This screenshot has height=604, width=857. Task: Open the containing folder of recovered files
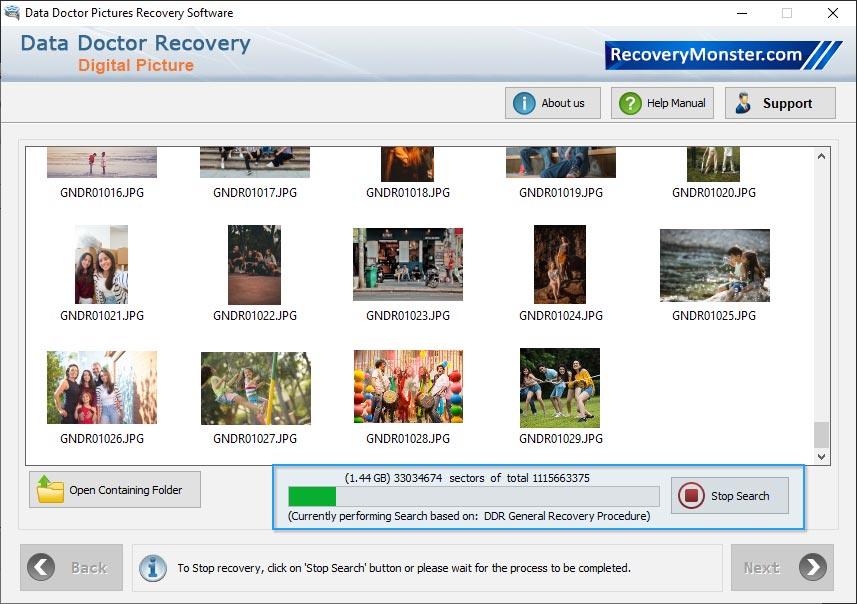(x=114, y=489)
